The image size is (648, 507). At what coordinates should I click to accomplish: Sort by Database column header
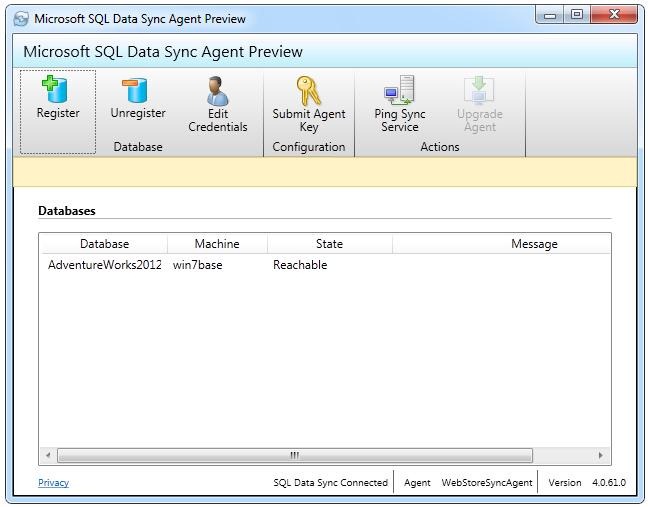pyautogui.click(x=105, y=244)
